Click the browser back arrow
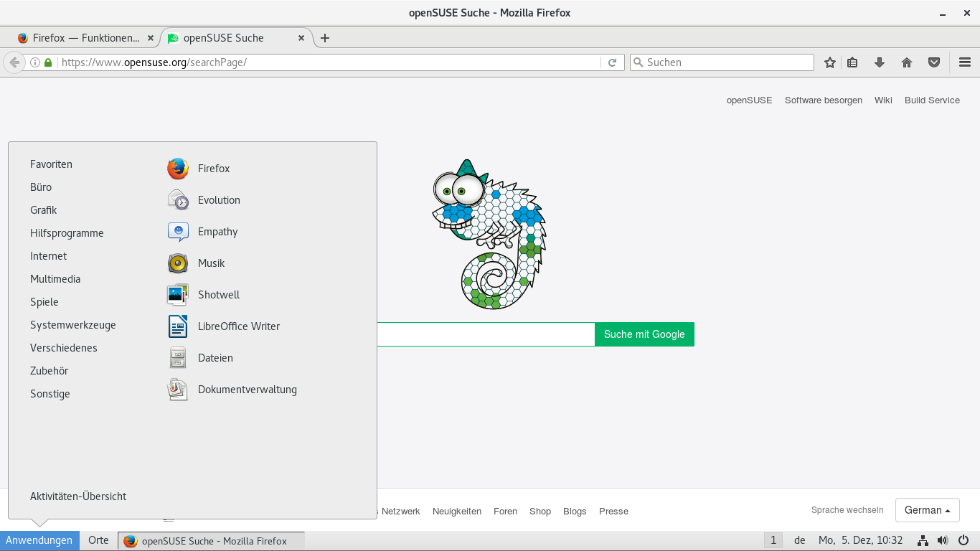This screenshot has width=980, height=551. click(x=14, y=62)
